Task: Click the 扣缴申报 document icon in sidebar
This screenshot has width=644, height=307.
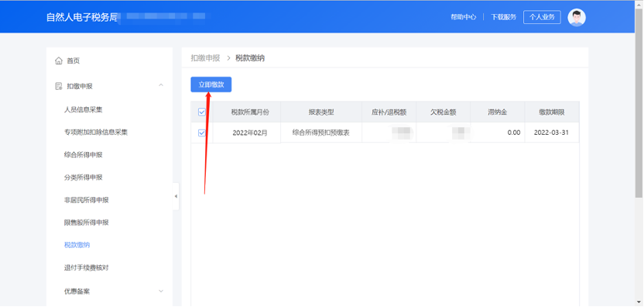Action: (x=59, y=86)
